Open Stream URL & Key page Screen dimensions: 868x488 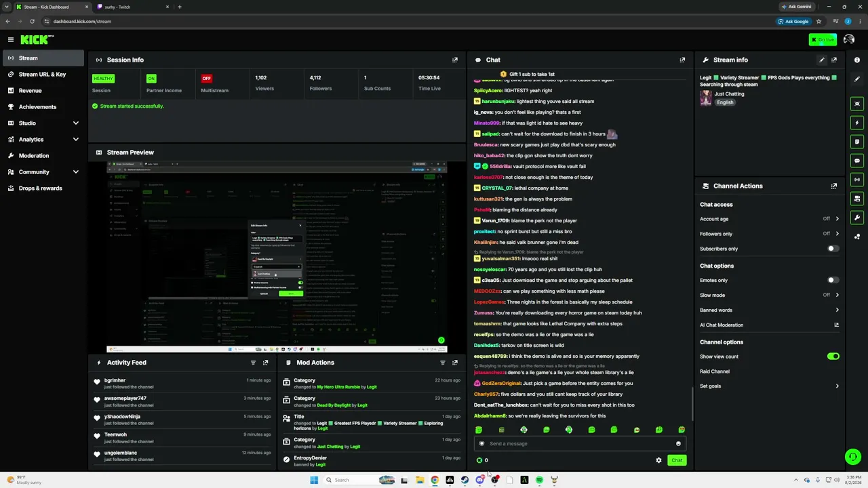click(x=42, y=75)
